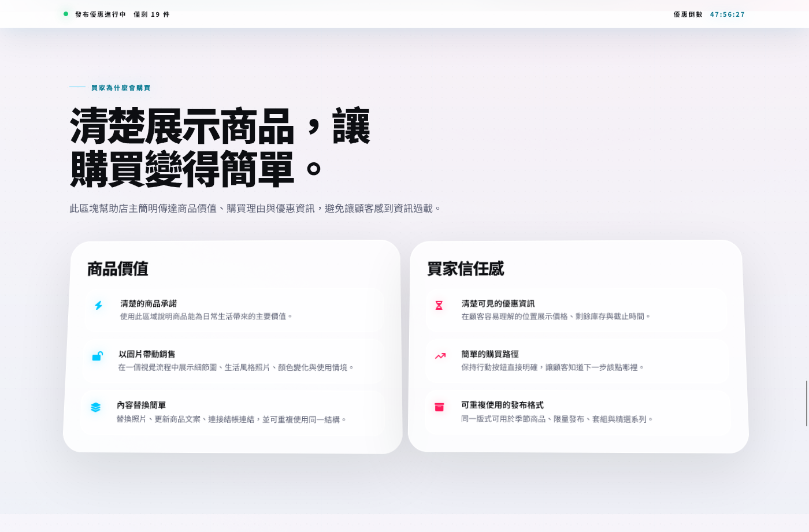This screenshot has width=809, height=532.
Task: Click the trending arrow icon beside 簡單的購買路徑
Action: tap(440, 356)
